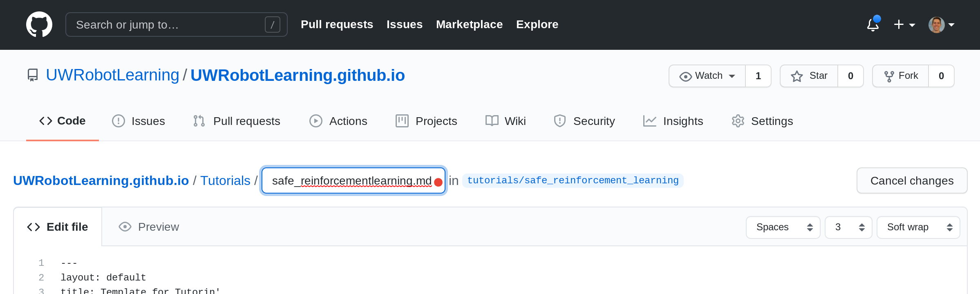Image resolution: width=980 pixels, height=294 pixels.
Task: Open the Security tab
Action: coord(584,121)
